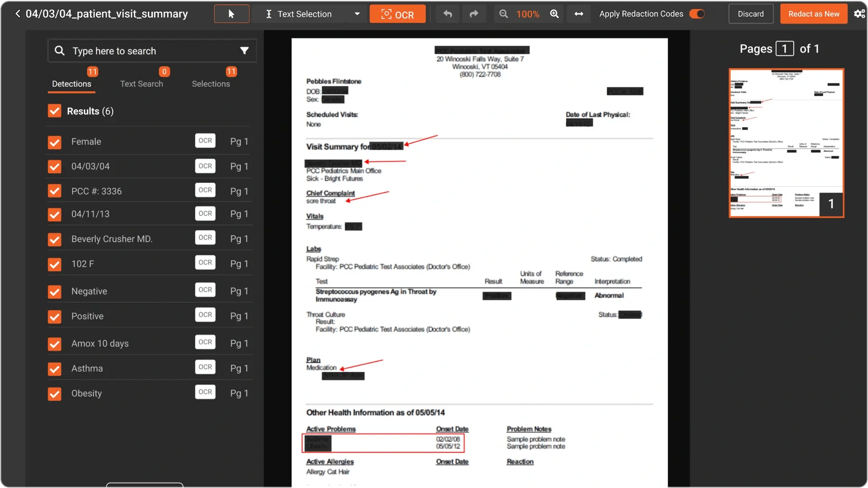The height and width of the screenshot is (488, 868).
Task: Uncheck the Asthma detection
Action: tap(55, 369)
